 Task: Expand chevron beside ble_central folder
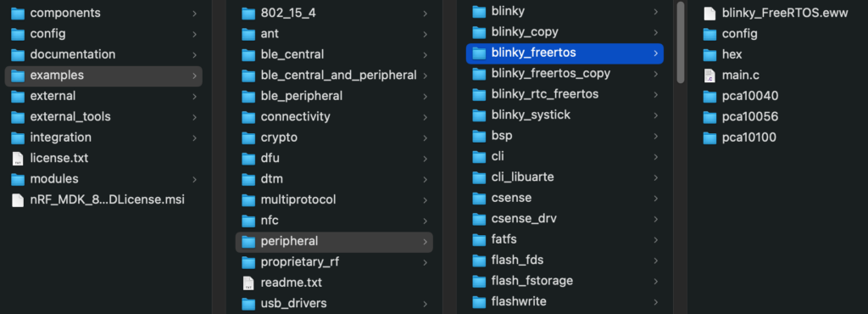pos(426,55)
